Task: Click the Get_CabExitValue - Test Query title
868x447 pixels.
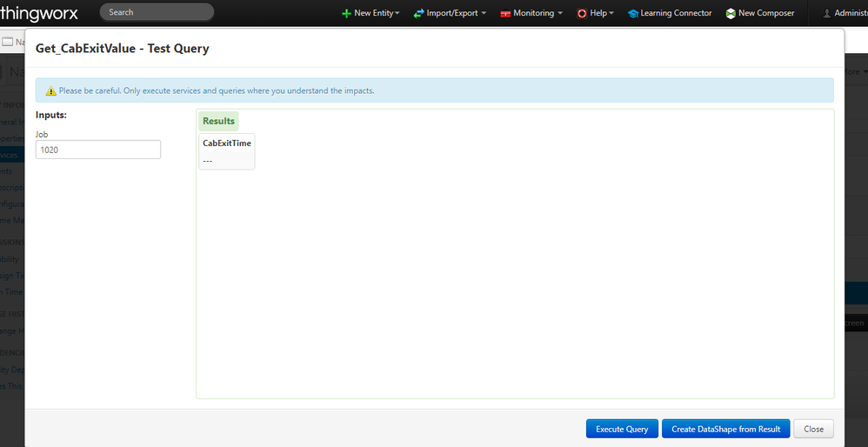Action: (123, 49)
